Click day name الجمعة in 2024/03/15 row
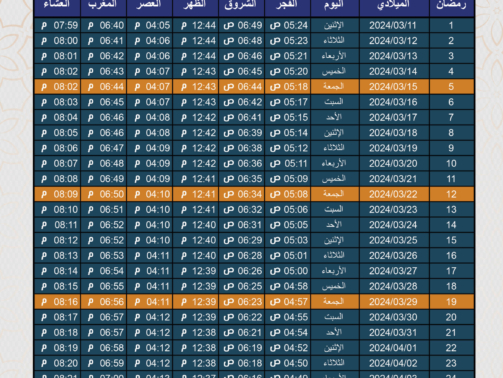Image resolution: width=503 pixels, height=378 pixels. pyautogui.click(x=335, y=87)
